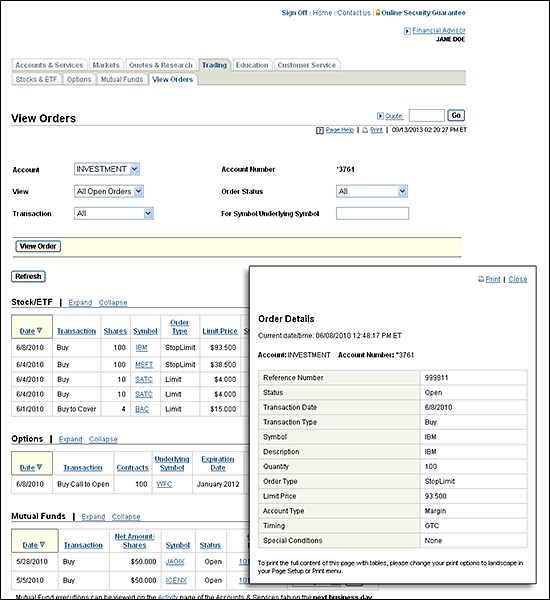Close the Order Details popup

518,279
